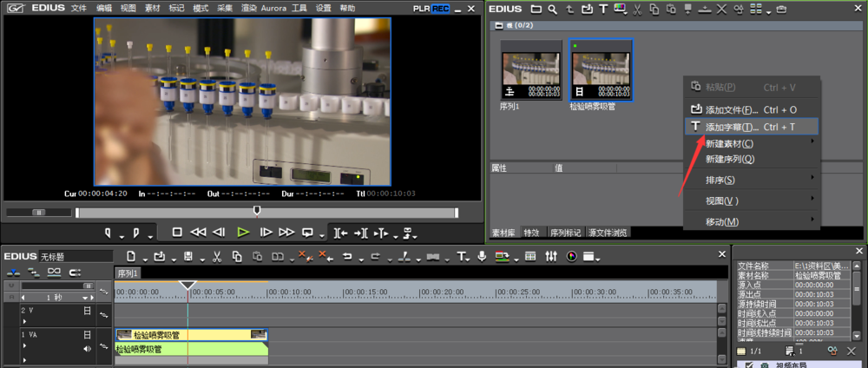Switch to the 特效 tab

point(530,233)
